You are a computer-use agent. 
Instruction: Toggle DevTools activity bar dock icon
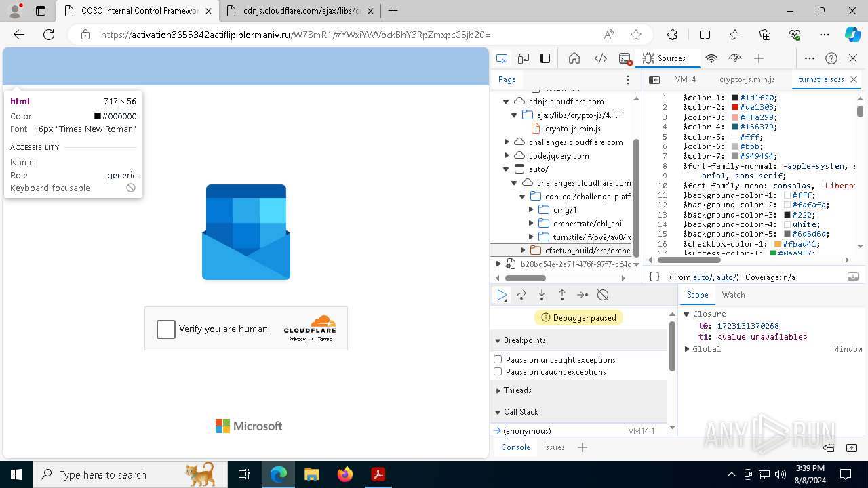[545, 58]
